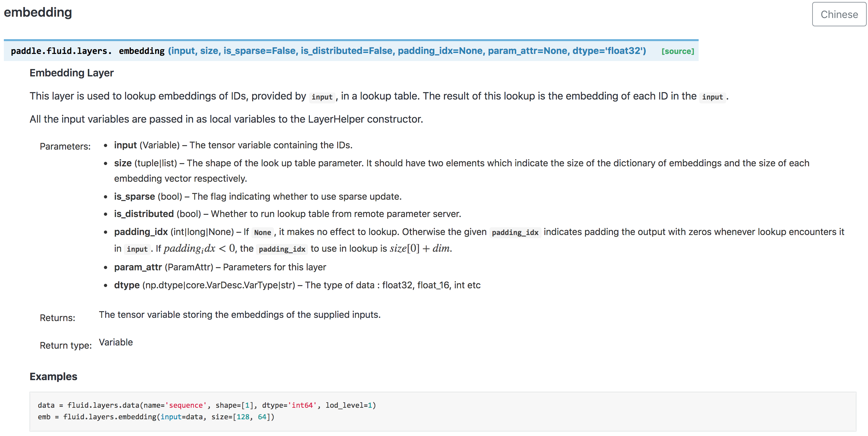
Task: Click the bold param_attr parameter name
Action: click(x=138, y=267)
